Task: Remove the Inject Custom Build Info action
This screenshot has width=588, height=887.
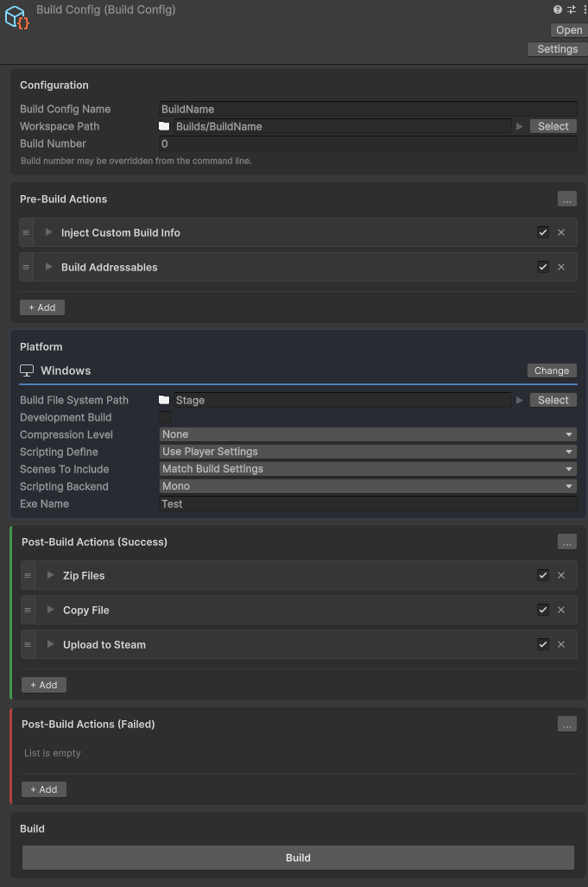Action: [561, 232]
